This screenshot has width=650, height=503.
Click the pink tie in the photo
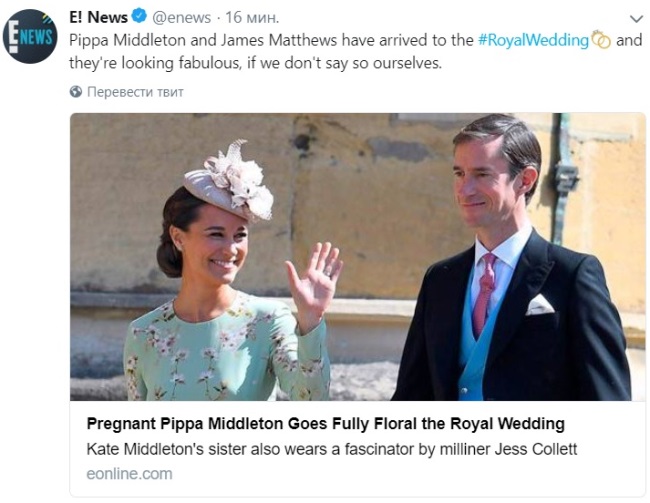pos(484,294)
